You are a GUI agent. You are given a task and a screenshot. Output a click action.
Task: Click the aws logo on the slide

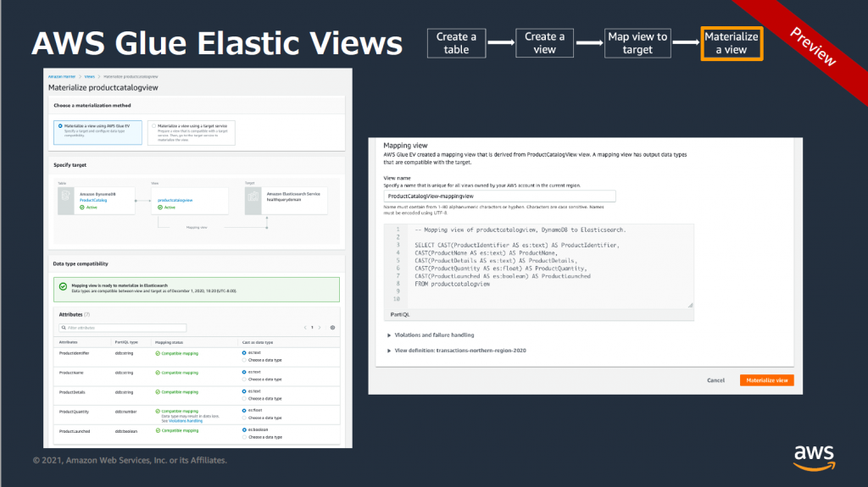click(815, 457)
